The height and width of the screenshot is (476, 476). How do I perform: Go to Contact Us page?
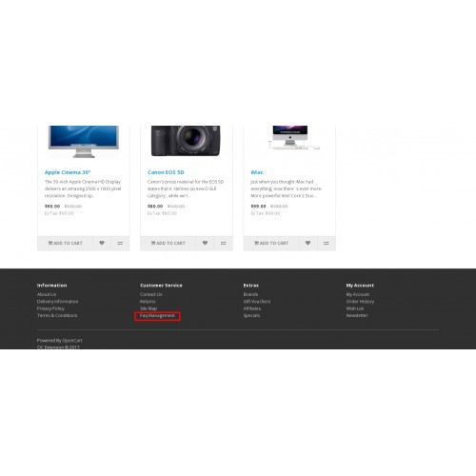[151, 294]
